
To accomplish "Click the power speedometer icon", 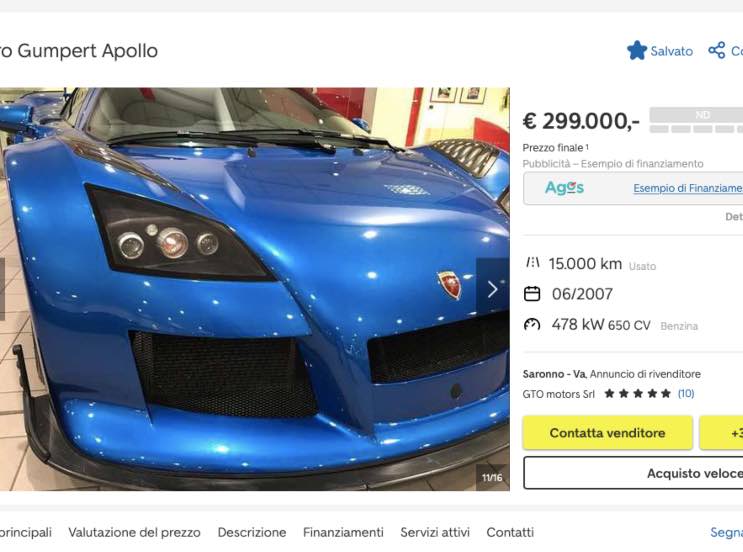I will point(532,325).
